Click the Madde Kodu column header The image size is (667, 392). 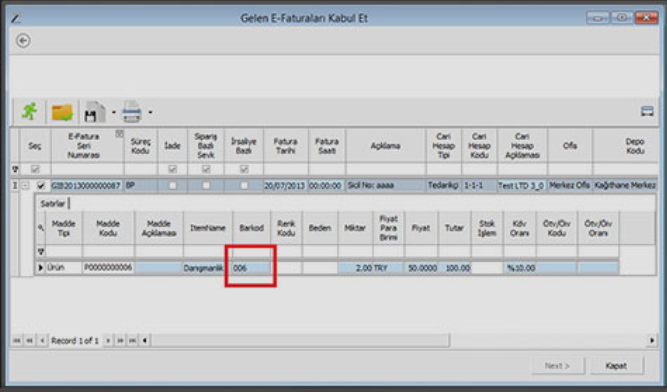(x=108, y=228)
